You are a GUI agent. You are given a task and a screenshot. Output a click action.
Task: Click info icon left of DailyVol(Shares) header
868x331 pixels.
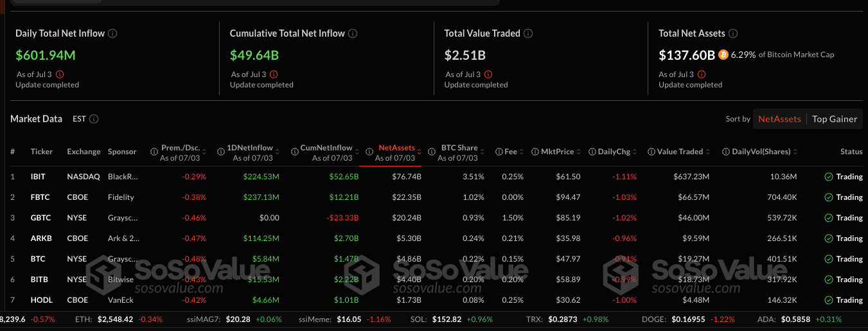pyautogui.click(x=726, y=152)
